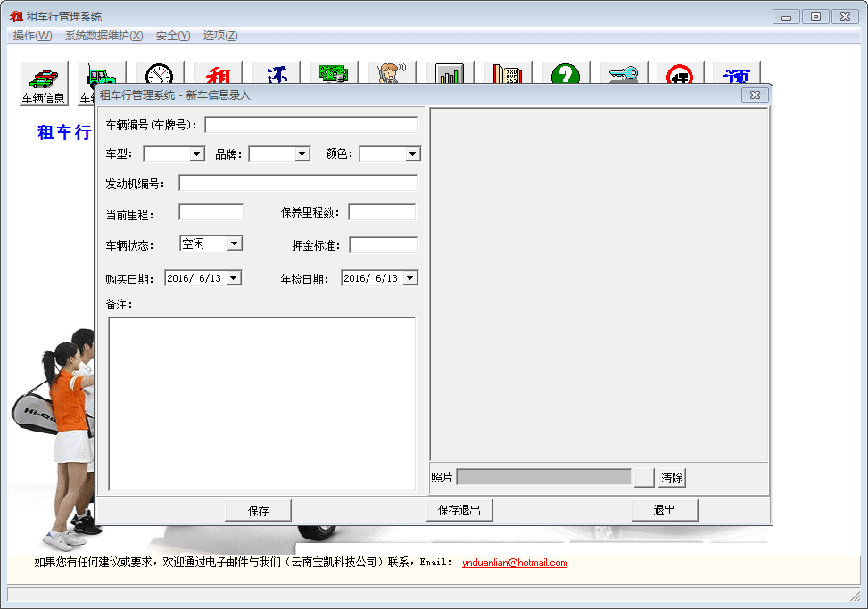Click the red prohibition truck icon in toolbar
This screenshot has height=609, width=868.
click(x=680, y=74)
